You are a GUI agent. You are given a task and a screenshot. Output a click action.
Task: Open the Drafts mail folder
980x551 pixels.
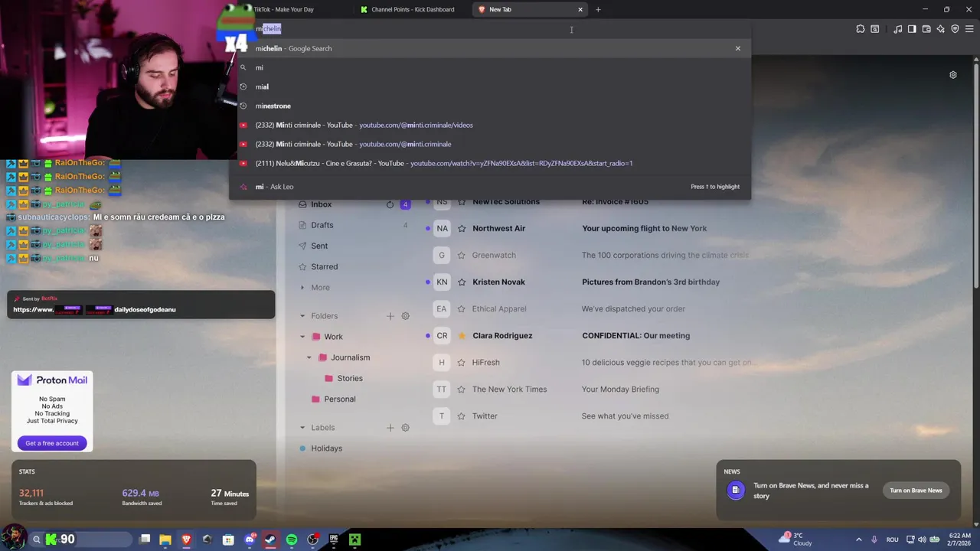322,225
